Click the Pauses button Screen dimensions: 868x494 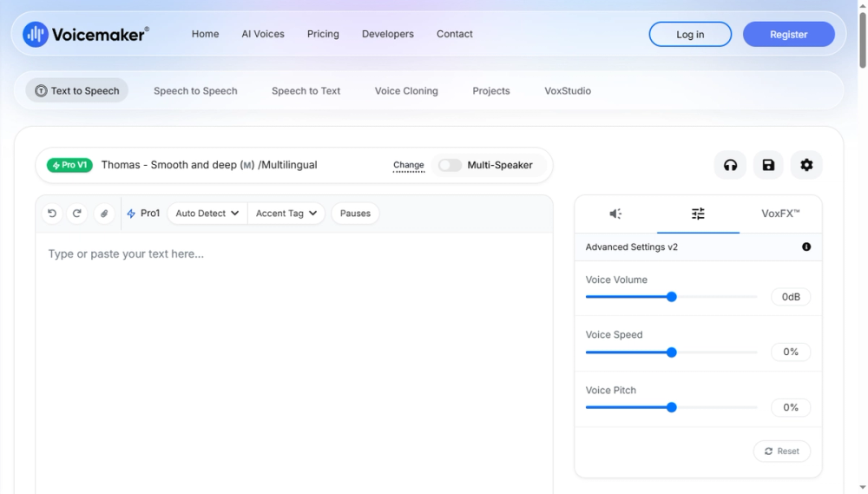(355, 214)
